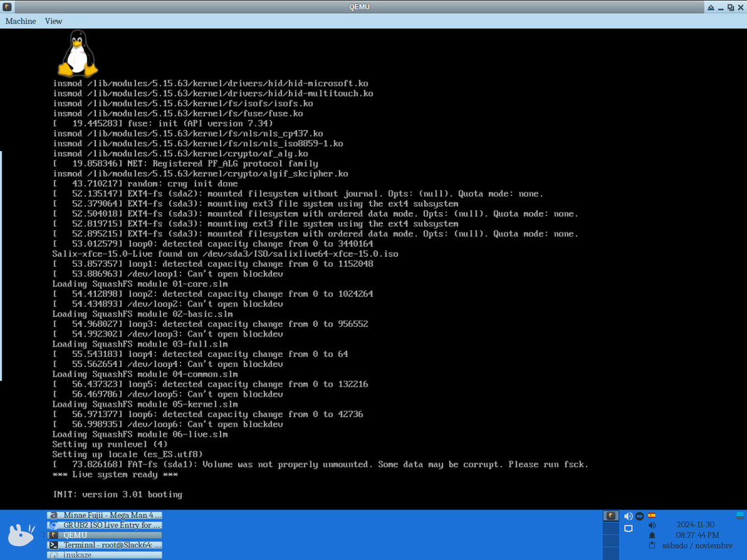Open the dark speaker audio mixer icon

tap(652, 525)
